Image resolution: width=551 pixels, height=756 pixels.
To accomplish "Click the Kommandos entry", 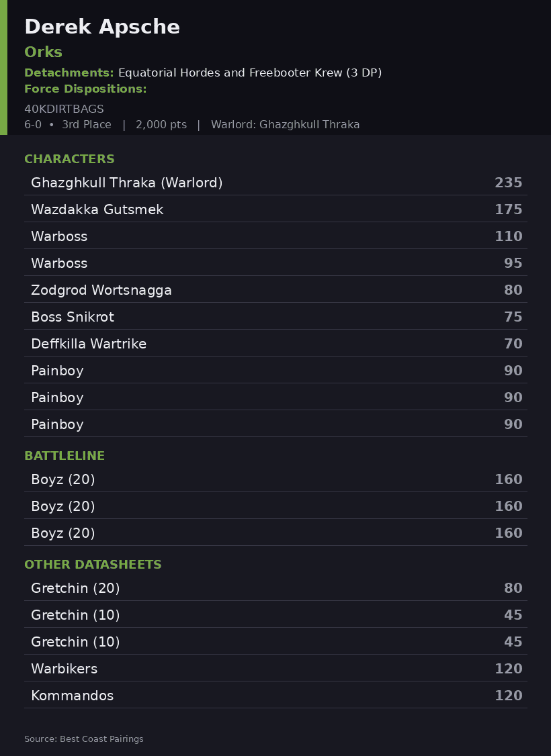I will pos(275,695).
